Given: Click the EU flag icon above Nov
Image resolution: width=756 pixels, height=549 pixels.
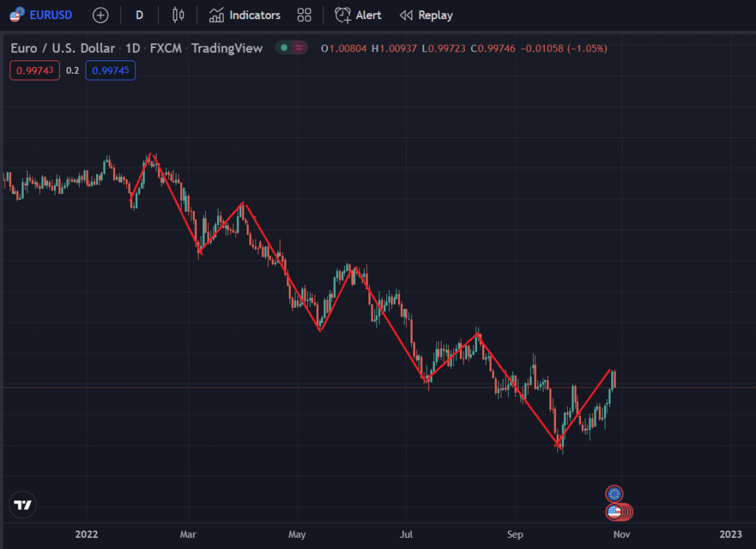Looking at the screenshot, I should point(613,494).
